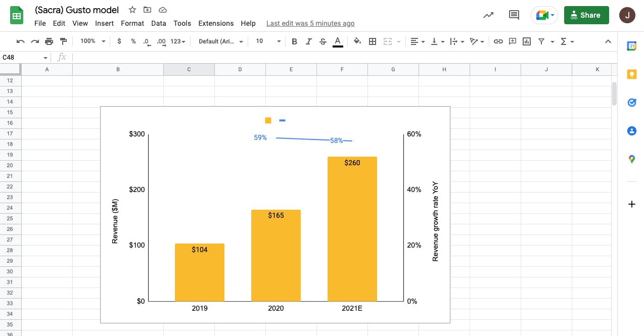Open comment history
The height and width of the screenshot is (336, 644).
pos(514,15)
